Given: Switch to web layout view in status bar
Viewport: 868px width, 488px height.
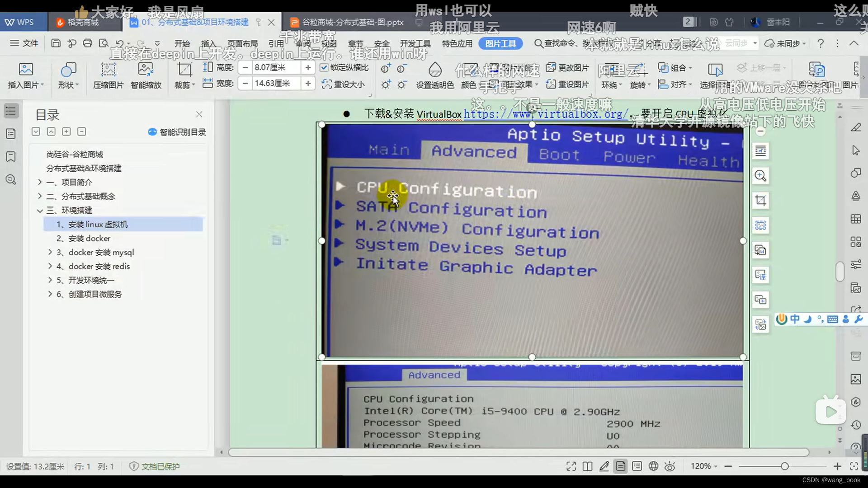Looking at the screenshot, I should (x=653, y=466).
